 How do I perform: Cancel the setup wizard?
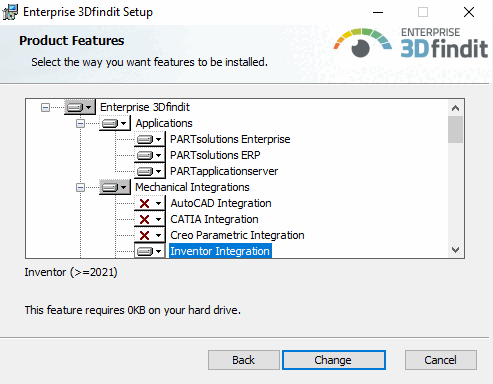441,360
